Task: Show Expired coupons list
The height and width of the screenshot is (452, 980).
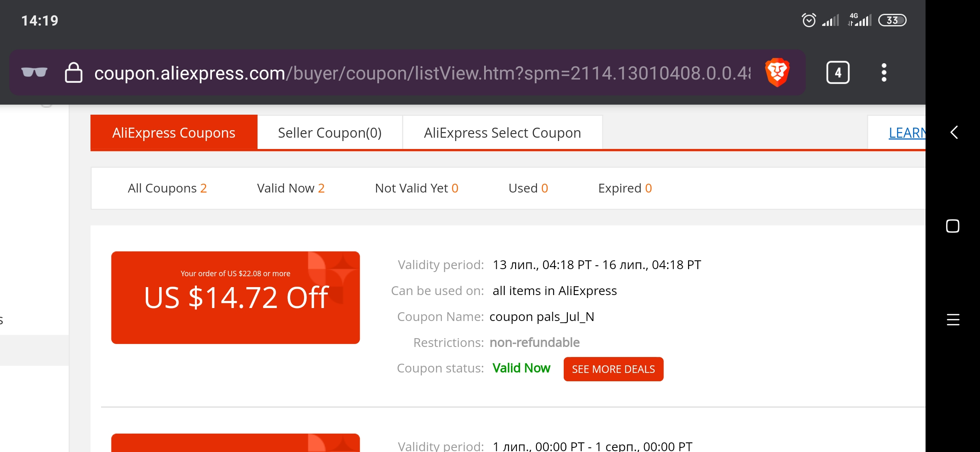Action: pos(625,188)
